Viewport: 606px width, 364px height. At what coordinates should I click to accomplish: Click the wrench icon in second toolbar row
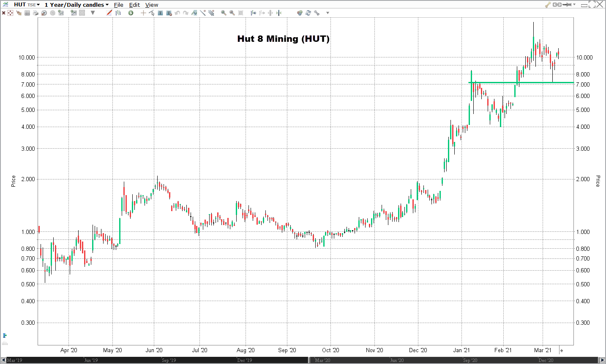point(317,13)
